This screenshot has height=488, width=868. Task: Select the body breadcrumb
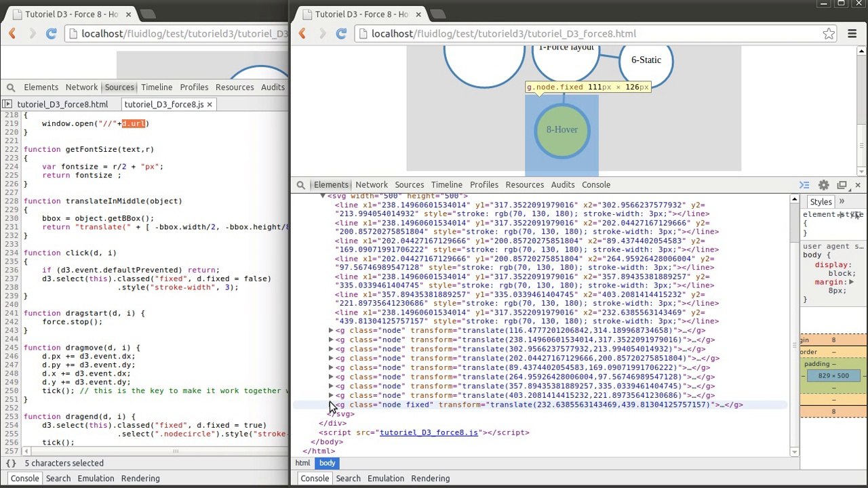(x=328, y=464)
